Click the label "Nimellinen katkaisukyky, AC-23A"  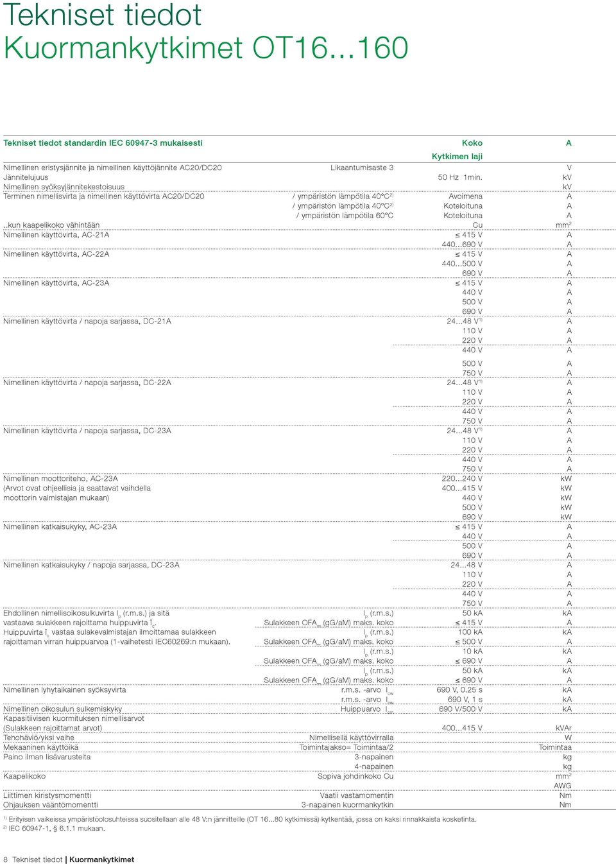[60, 527]
